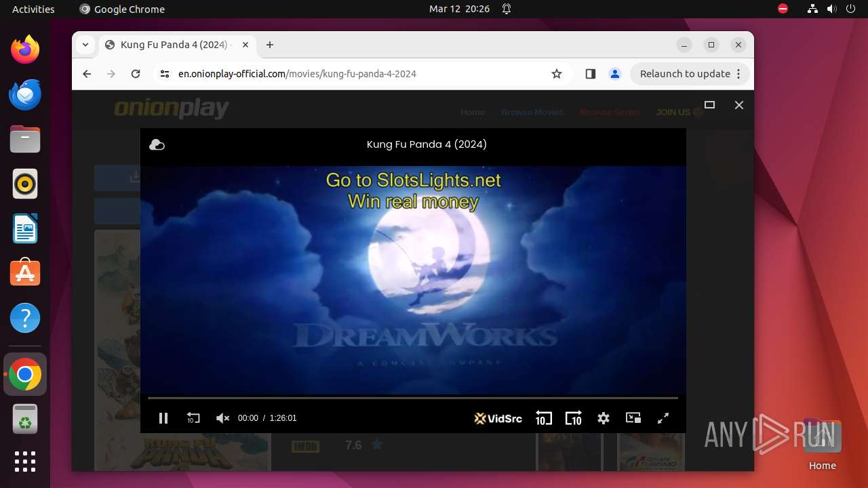Open Chrome profile icon
868x488 pixels.
click(x=615, y=74)
